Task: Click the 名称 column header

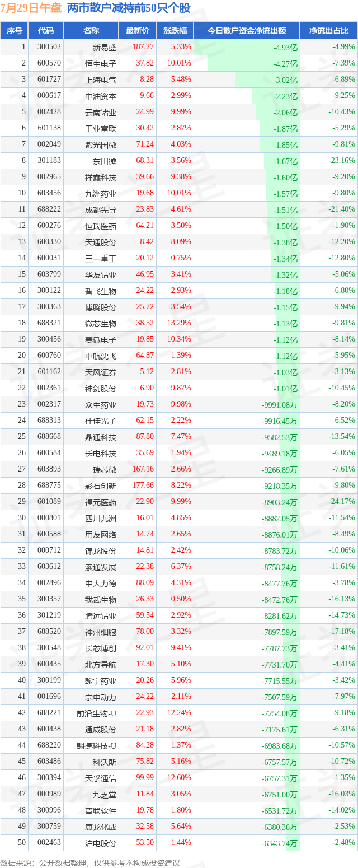Action: tap(91, 31)
